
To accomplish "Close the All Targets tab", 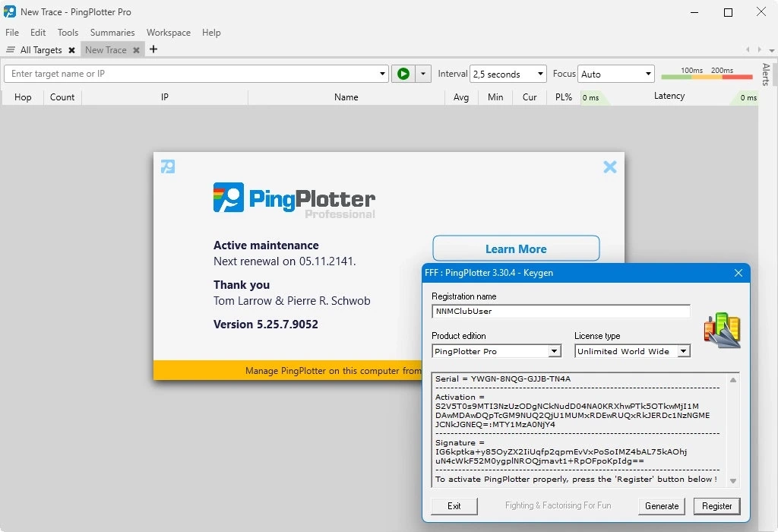I will tap(72, 50).
